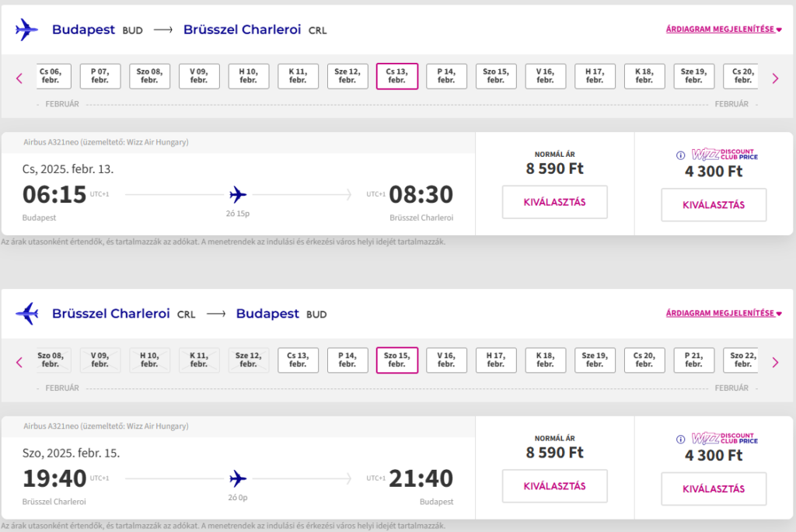Click the outbound flight airplane icon
The width and height of the screenshot is (796, 532).
coord(26,30)
